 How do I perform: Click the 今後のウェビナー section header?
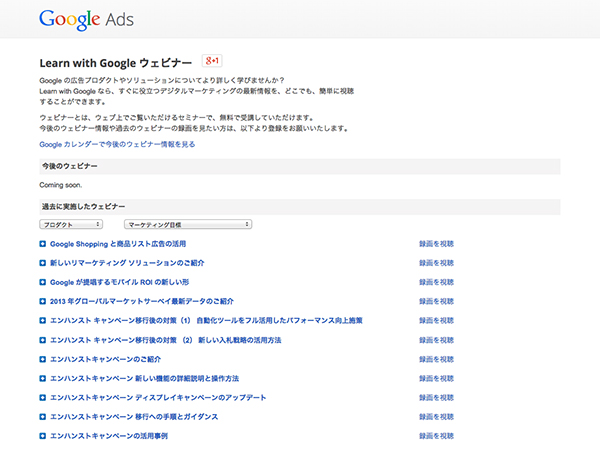click(300, 166)
